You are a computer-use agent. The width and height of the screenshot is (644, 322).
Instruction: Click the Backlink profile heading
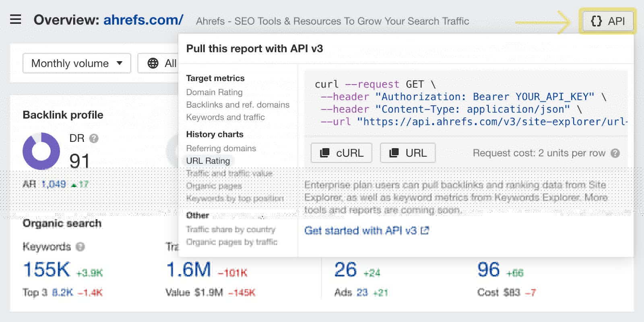63,115
